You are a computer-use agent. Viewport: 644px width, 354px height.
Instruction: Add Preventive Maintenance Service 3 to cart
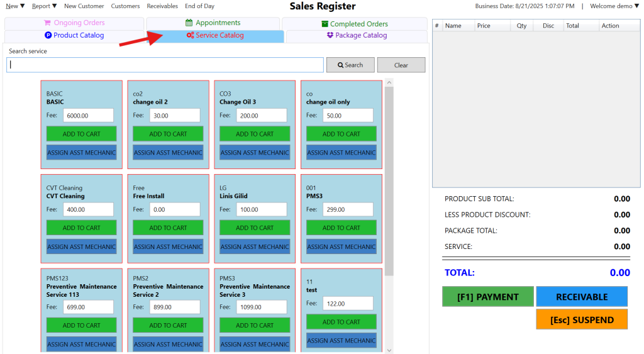click(x=255, y=325)
